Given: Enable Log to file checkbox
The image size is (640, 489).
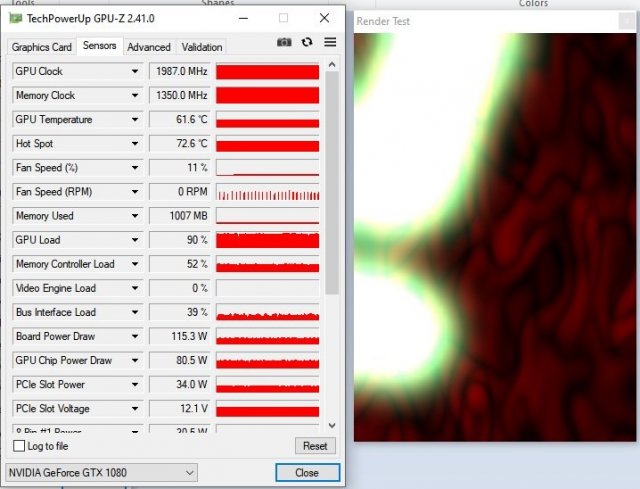Looking at the screenshot, I should coord(20,446).
